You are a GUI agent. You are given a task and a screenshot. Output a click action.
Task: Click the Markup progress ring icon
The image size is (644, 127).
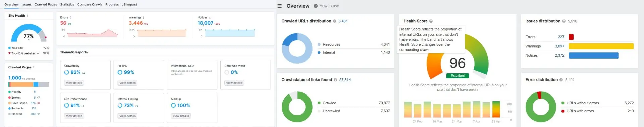pyautogui.click(x=173, y=105)
